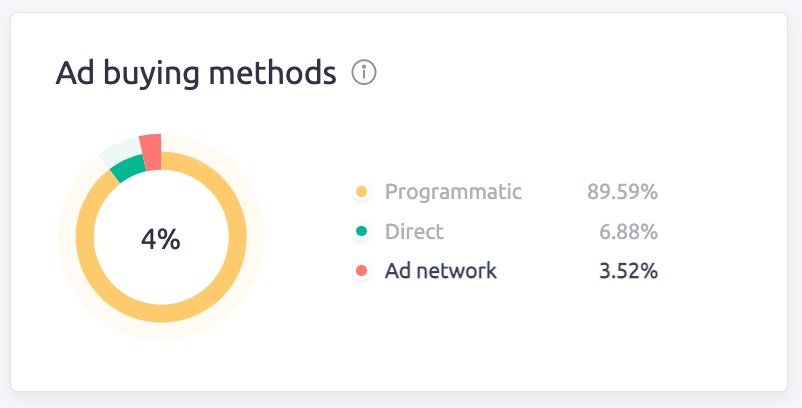Toggle the Programmatic legend label

(x=453, y=192)
